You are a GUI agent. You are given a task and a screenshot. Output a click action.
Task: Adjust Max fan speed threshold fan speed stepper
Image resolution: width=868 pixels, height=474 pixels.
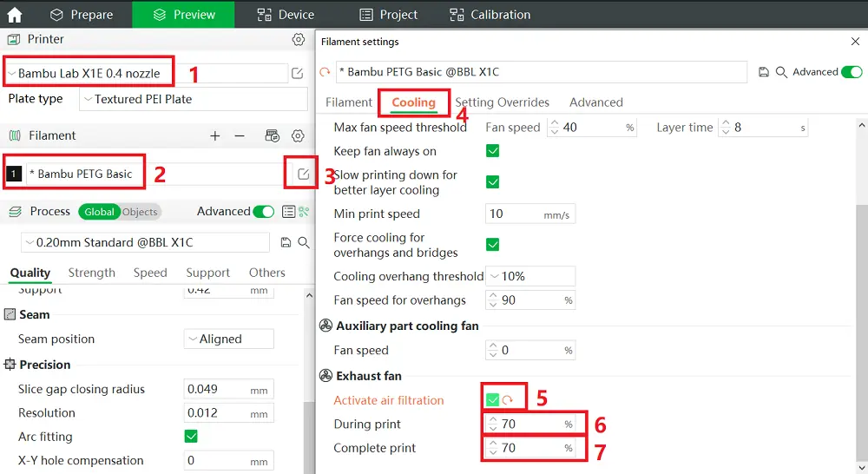pos(554,128)
